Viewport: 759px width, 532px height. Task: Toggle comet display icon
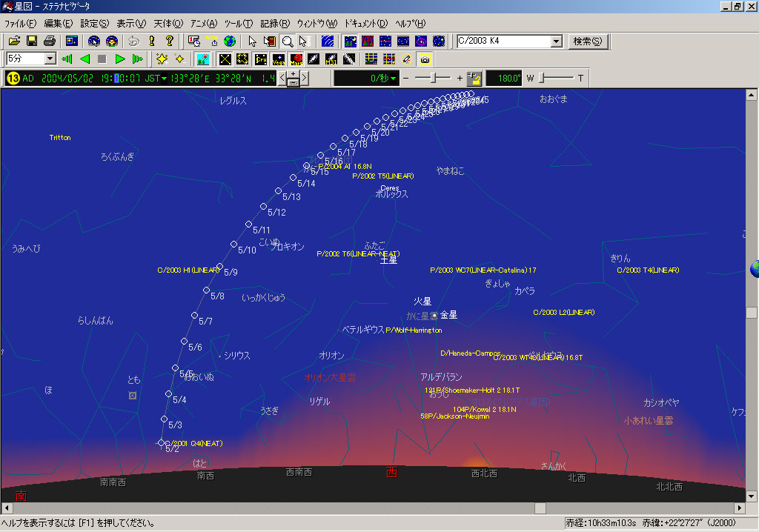point(314,59)
